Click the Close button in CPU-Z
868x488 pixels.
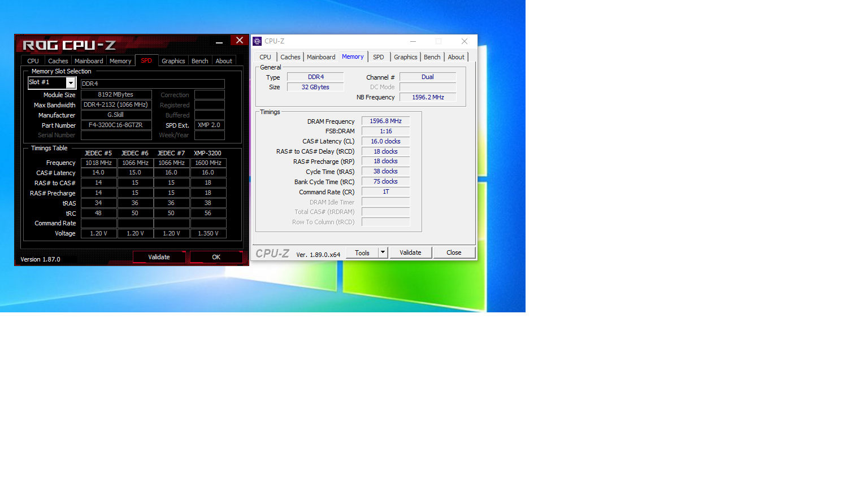coord(454,252)
